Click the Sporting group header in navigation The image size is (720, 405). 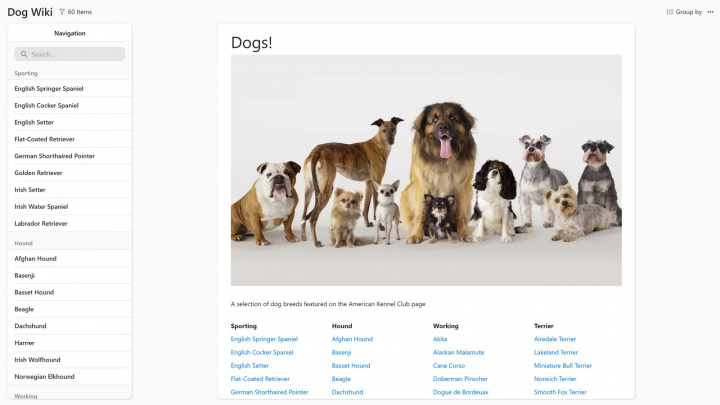(26, 73)
